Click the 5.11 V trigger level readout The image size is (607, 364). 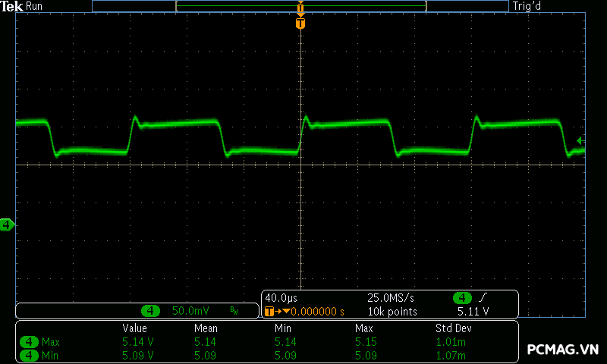[x=473, y=311]
